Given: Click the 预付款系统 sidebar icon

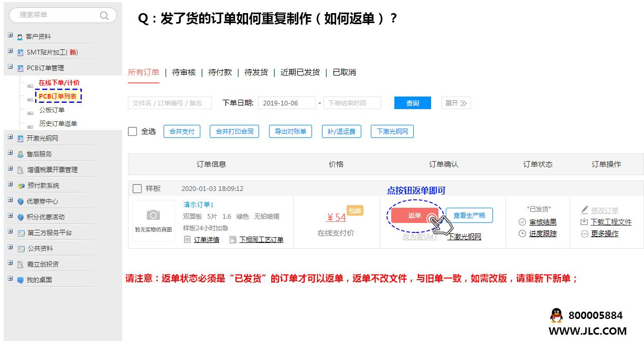Looking at the screenshot, I should pos(20,186).
